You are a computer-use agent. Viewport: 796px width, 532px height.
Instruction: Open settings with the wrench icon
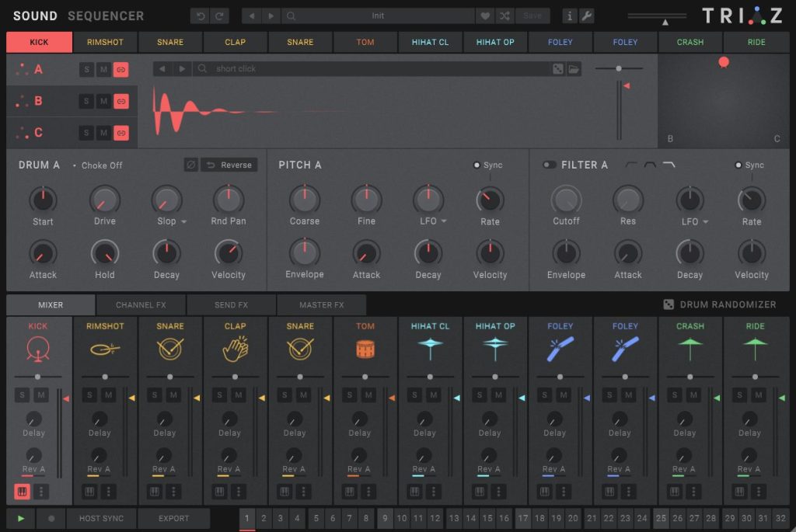point(587,16)
